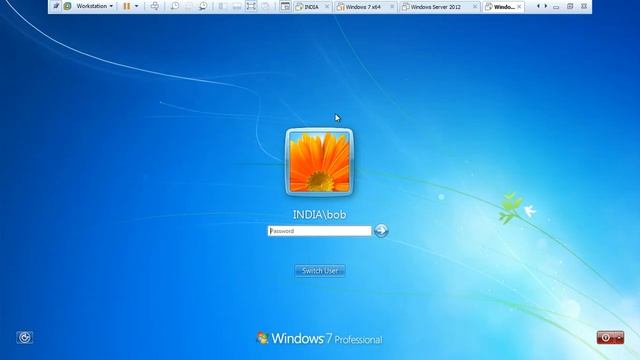
Task: Click the red shut down button
Action: pyautogui.click(x=606, y=338)
